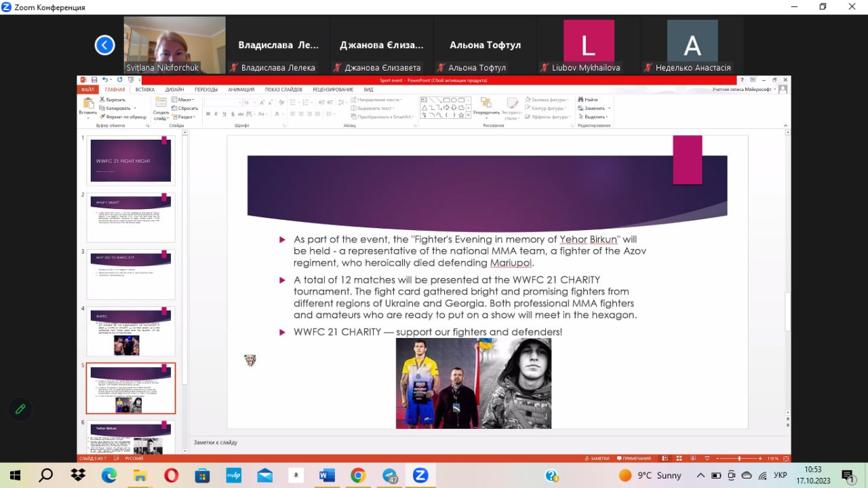
Task: Open УКР keyboard language indicator
Action: 781,476
